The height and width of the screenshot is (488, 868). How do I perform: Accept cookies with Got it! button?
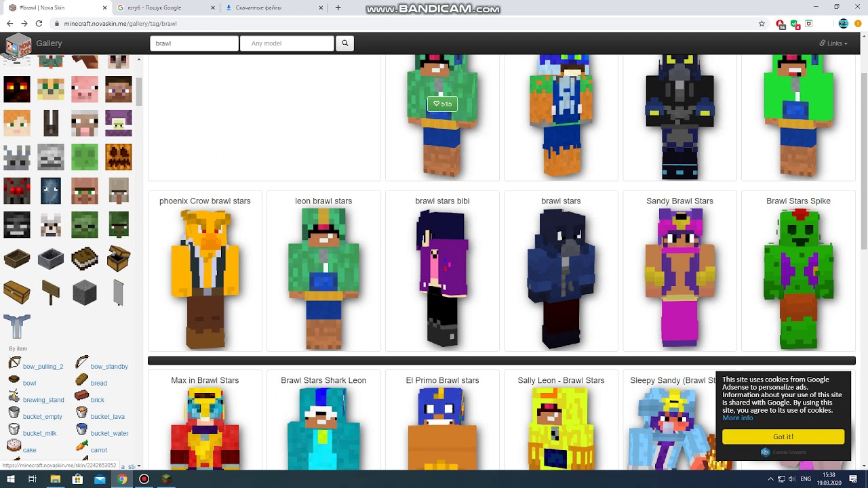click(783, 436)
